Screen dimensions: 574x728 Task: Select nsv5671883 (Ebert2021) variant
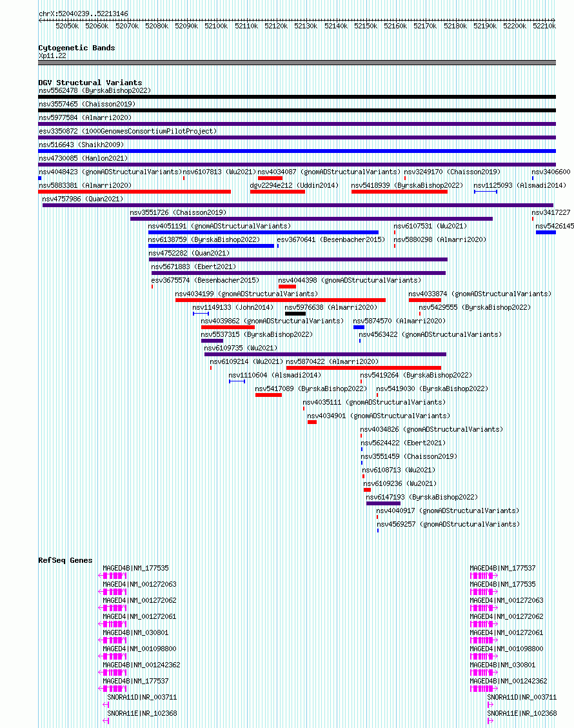click(x=193, y=267)
